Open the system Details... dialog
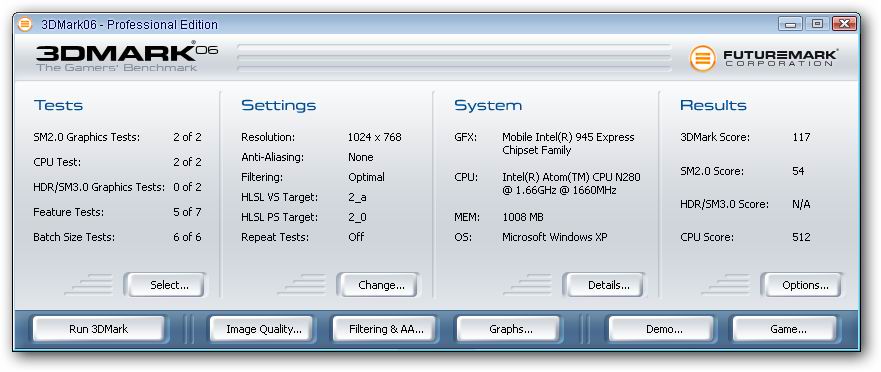This screenshot has width=881, height=372. click(x=604, y=285)
